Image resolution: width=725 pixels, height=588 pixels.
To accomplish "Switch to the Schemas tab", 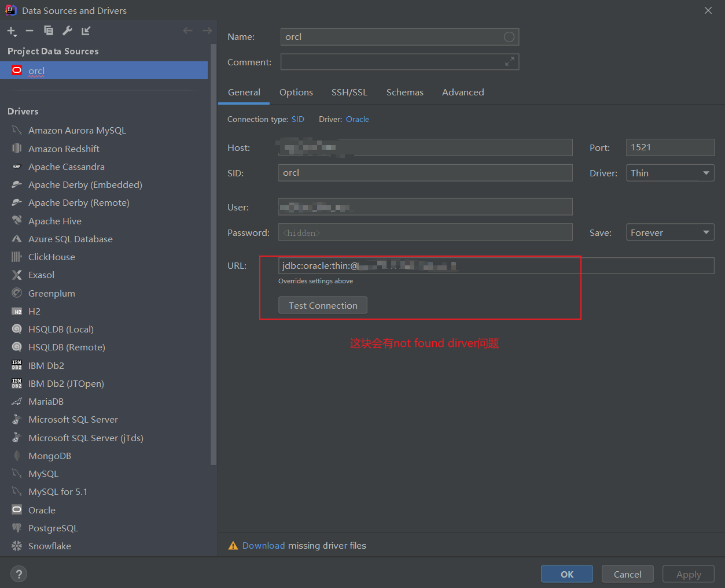I will (404, 92).
